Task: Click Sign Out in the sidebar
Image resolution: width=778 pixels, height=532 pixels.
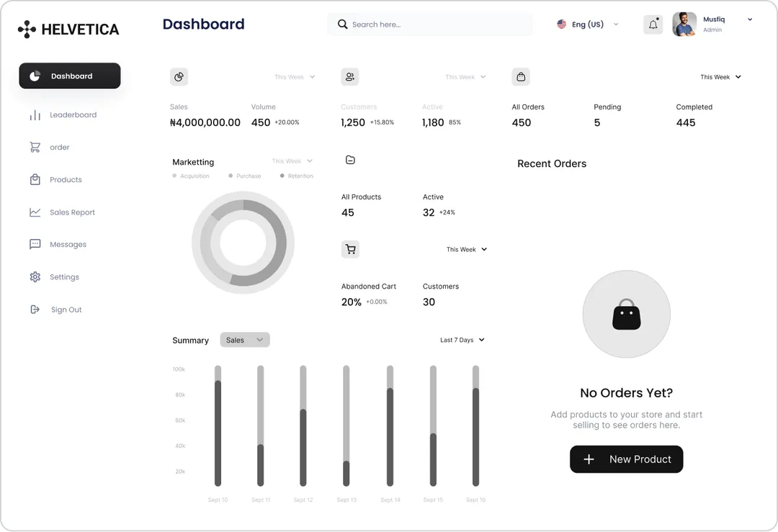Action: [66, 310]
